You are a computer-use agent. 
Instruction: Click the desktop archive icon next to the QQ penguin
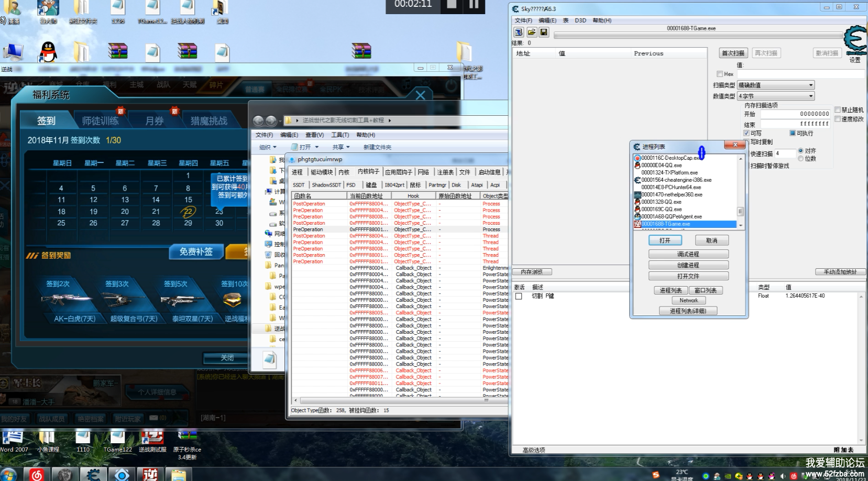click(117, 51)
